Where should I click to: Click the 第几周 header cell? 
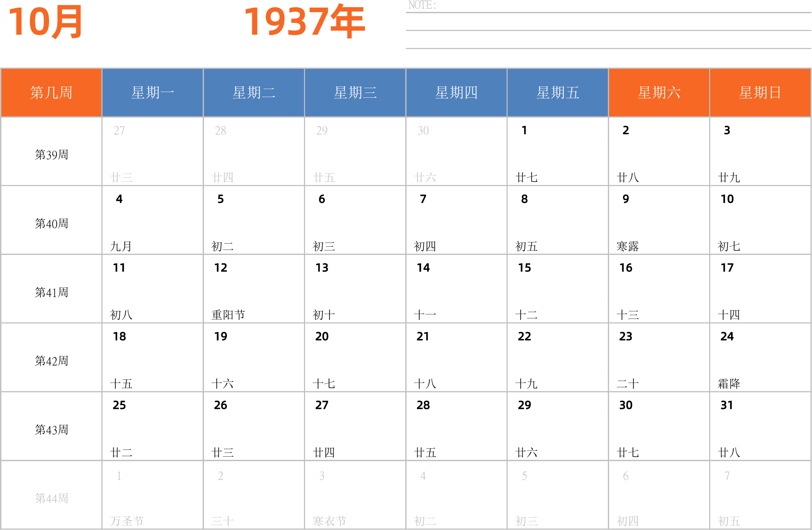(51, 93)
